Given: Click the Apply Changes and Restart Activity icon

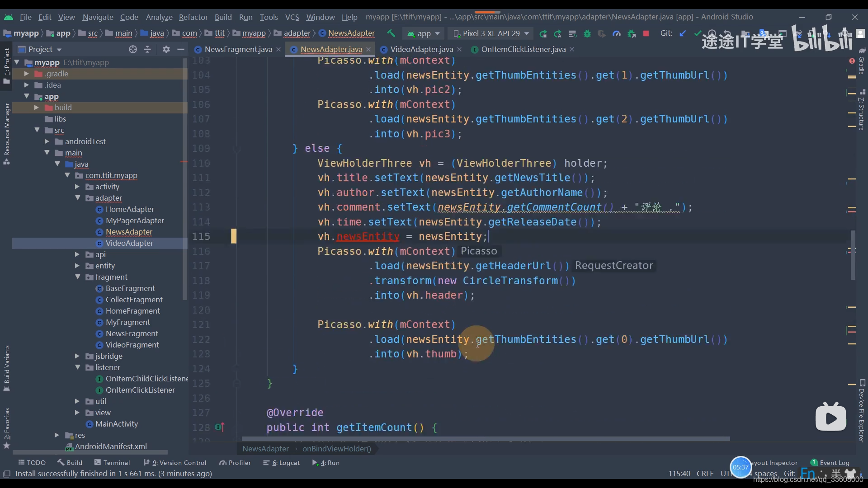Looking at the screenshot, I should click(558, 33).
